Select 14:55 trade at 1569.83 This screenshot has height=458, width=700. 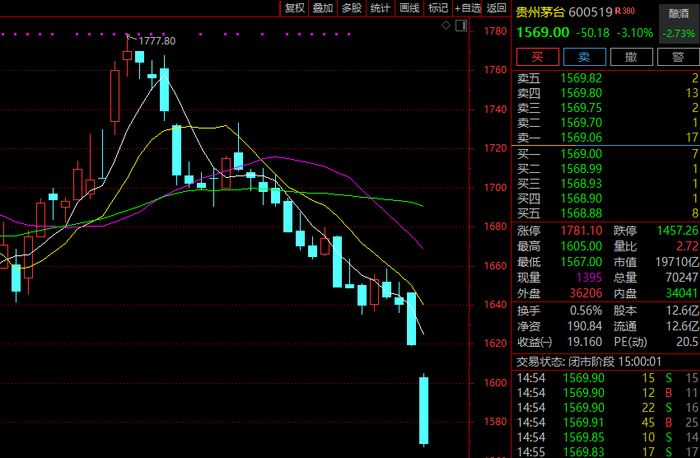point(608,452)
